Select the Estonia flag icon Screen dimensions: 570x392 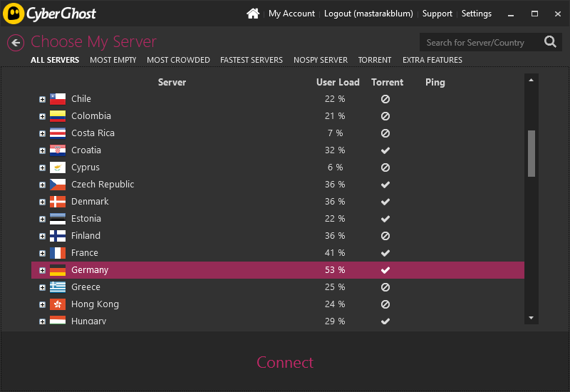(58, 219)
